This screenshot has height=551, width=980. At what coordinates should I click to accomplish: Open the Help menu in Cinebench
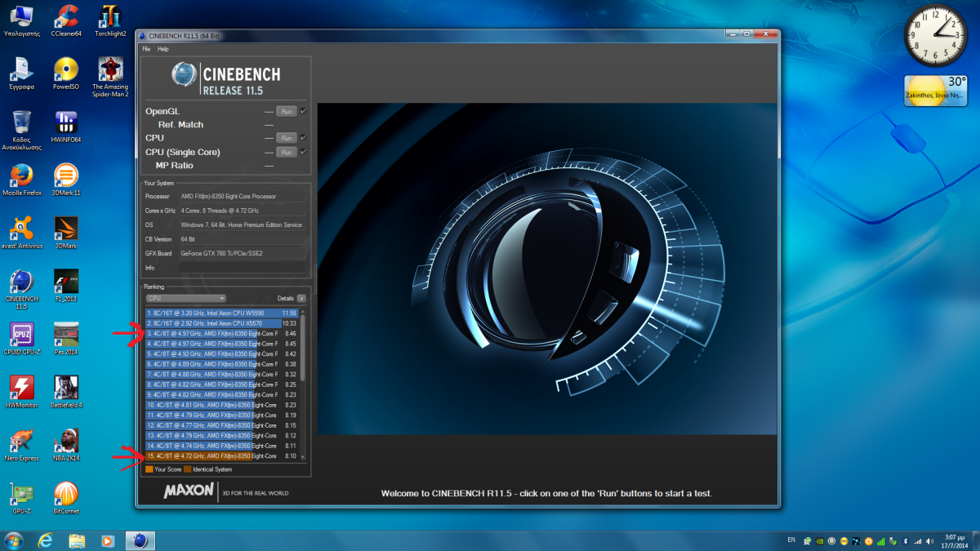click(x=163, y=49)
